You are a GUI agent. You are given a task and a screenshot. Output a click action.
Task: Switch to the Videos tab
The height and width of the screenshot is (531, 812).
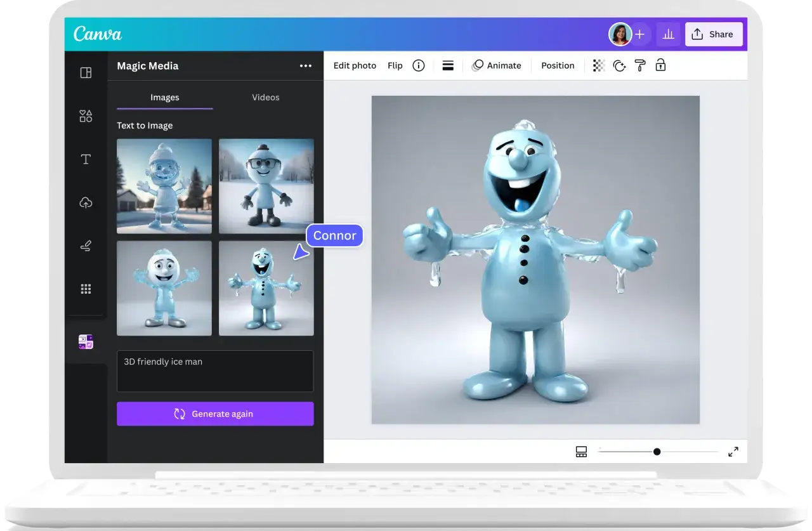(x=265, y=97)
